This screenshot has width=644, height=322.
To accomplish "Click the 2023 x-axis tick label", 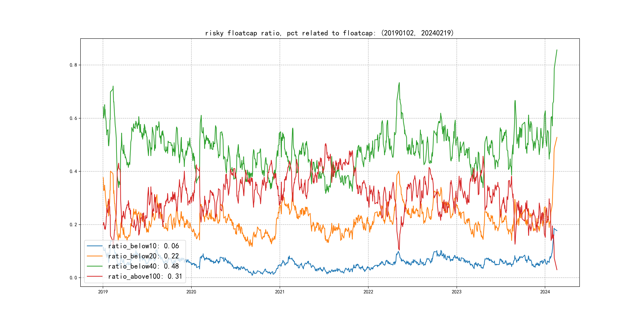I will (457, 292).
